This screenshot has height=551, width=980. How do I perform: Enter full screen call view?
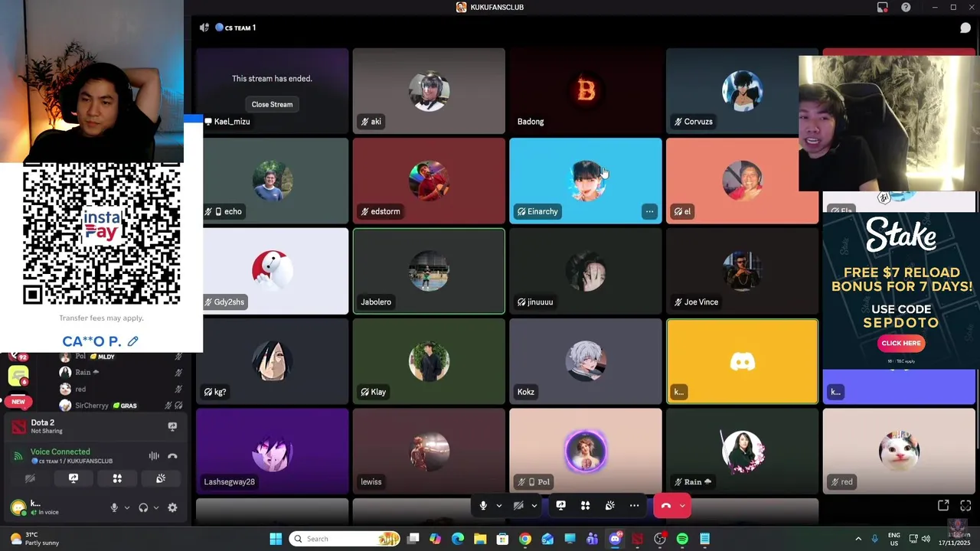point(965,505)
